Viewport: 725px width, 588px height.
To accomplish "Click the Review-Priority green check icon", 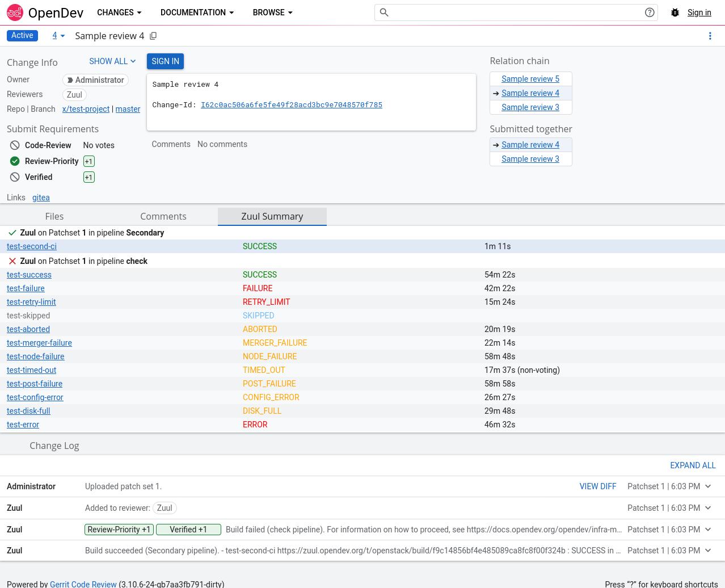I will pyautogui.click(x=15, y=161).
